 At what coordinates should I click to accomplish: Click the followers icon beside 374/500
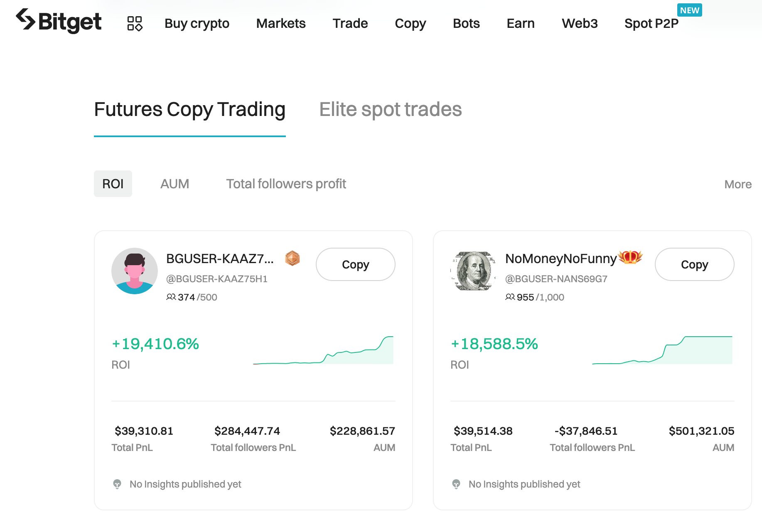[x=171, y=297]
